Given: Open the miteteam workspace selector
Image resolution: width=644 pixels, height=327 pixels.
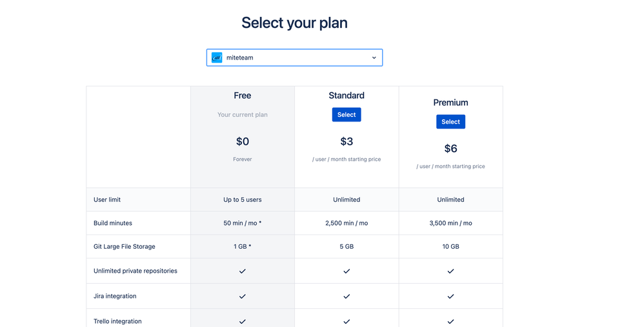Looking at the screenshot, I should tap(294, 58).
